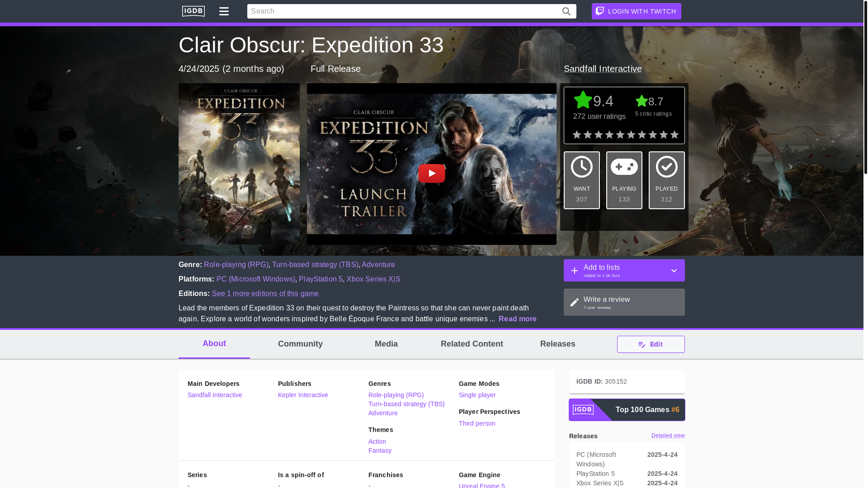The image size is (868, 488).
Task: Switch to the Related Content tab
Action: [472, 344]
